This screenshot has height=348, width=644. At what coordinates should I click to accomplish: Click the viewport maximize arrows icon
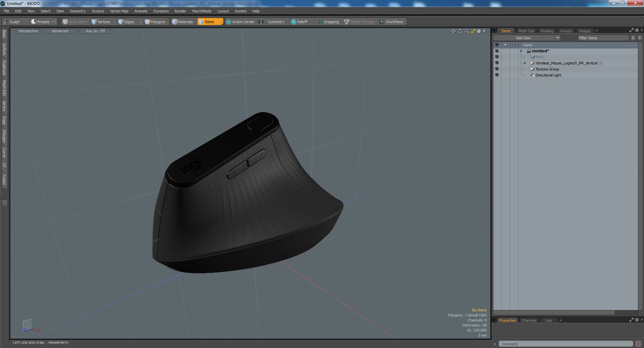[x=473, y=31]
